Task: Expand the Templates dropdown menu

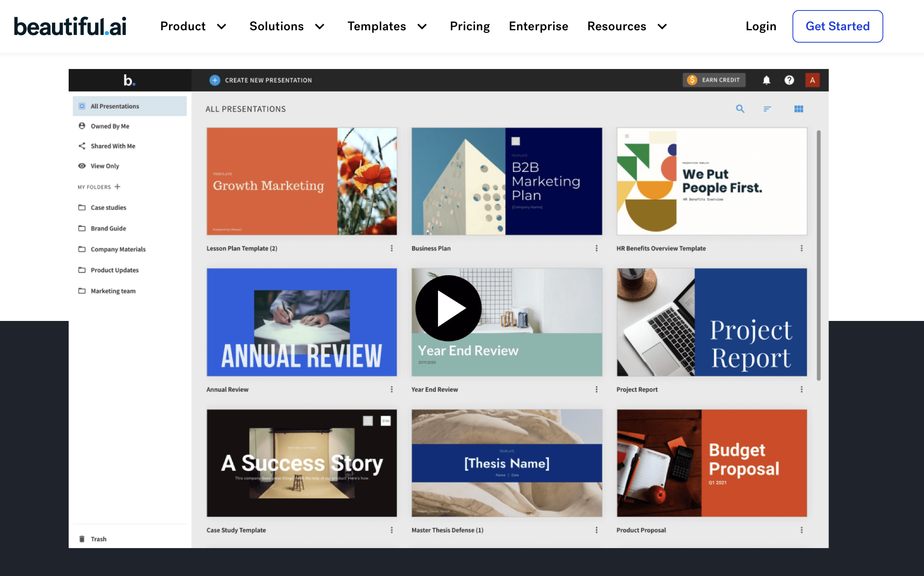Action: pos(387,26)
